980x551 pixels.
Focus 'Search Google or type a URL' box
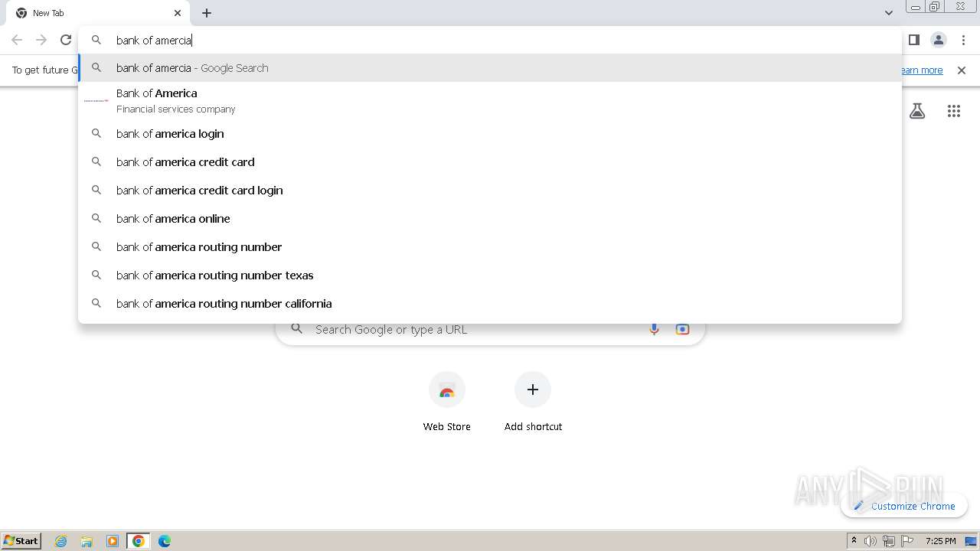490,330
